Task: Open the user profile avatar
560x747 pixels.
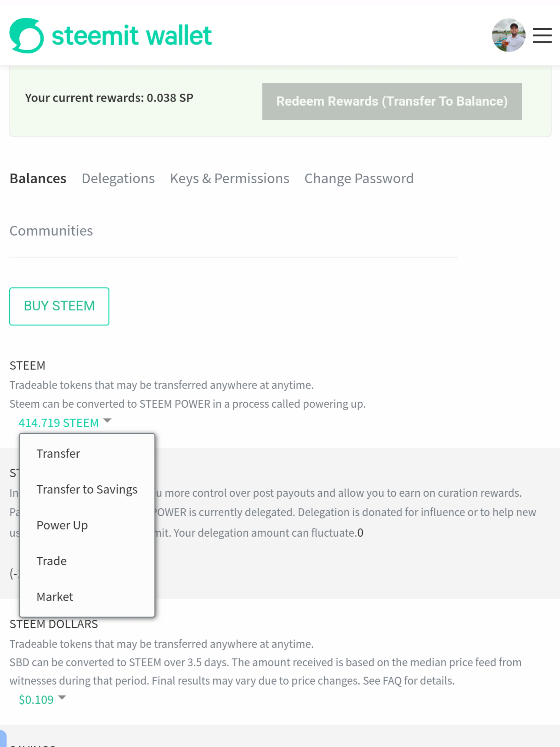Action: (508, 35)
